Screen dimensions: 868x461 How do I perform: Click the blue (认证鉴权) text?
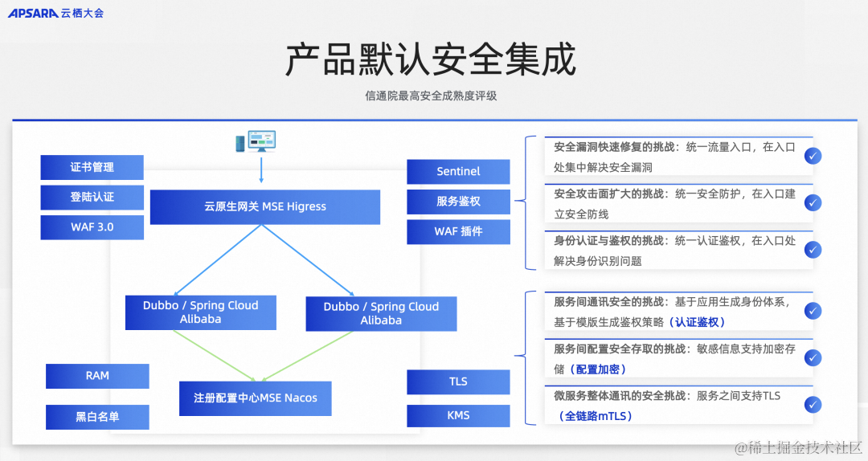[697, 322]
